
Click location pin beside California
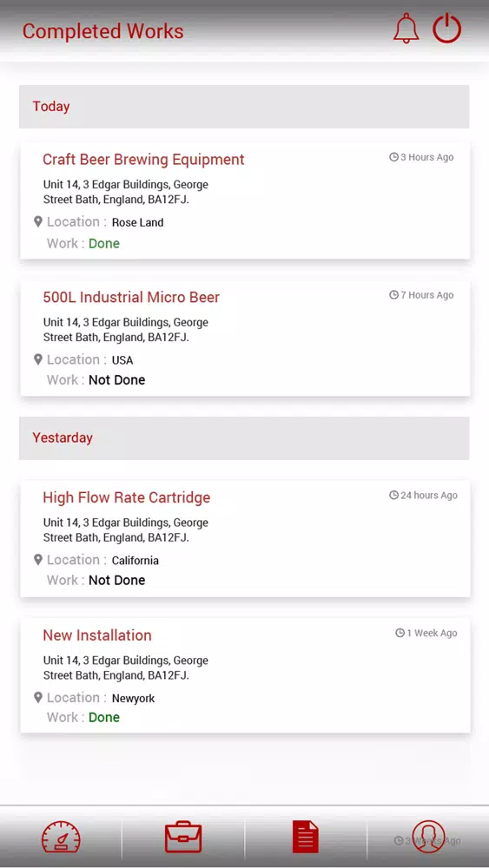[x=37, y=560]
